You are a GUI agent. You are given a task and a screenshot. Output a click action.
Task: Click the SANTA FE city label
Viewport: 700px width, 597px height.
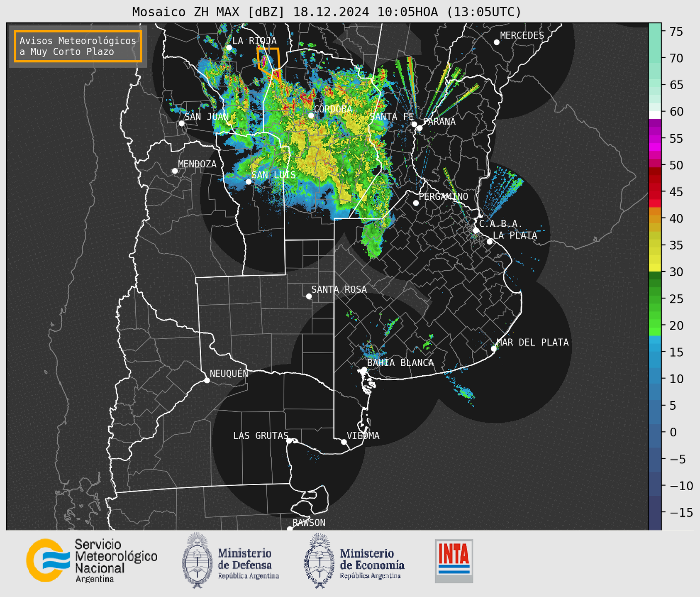(x=392, y=117)
